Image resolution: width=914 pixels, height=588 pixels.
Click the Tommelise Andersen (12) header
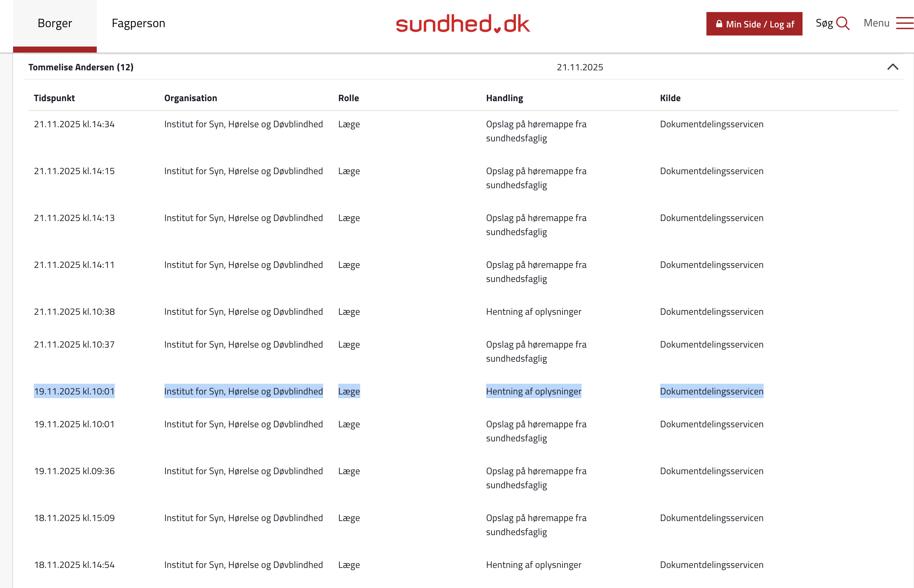coord(81,67)
